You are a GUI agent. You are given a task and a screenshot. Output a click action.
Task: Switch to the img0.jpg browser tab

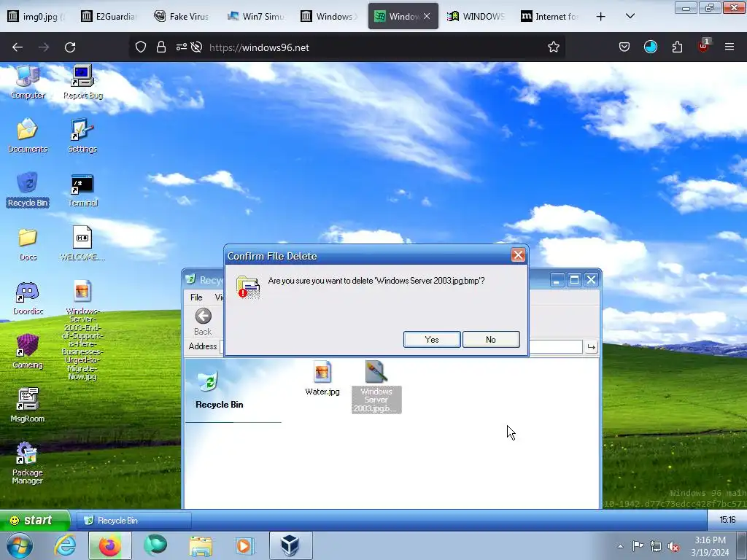[x=36, y=17]
